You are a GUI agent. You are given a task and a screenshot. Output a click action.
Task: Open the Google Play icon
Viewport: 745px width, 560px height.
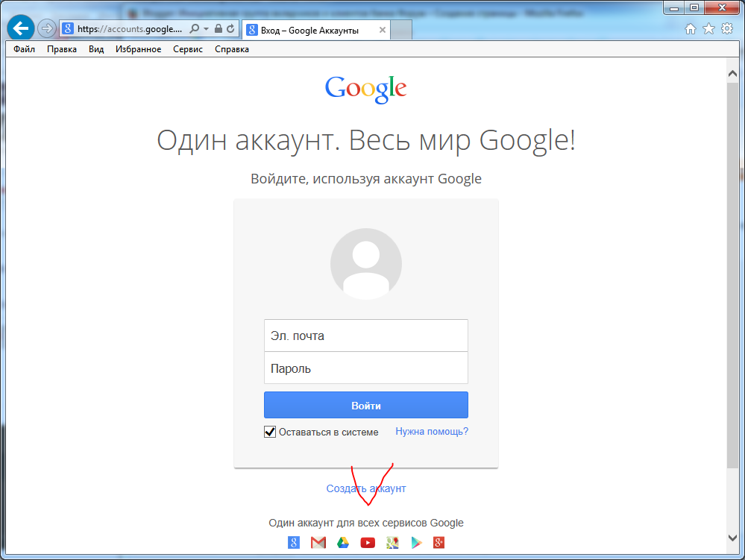[416, 542]
